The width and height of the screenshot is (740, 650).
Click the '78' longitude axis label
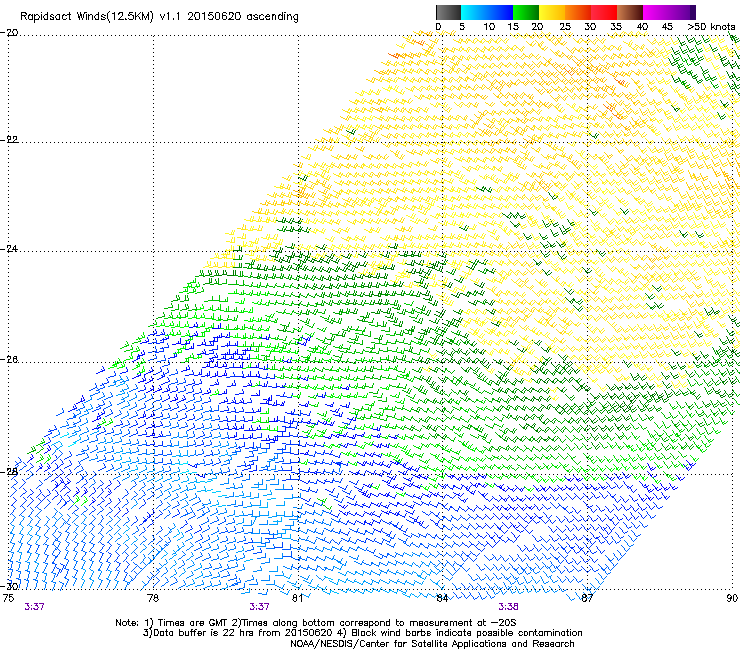tap(153, 598)
